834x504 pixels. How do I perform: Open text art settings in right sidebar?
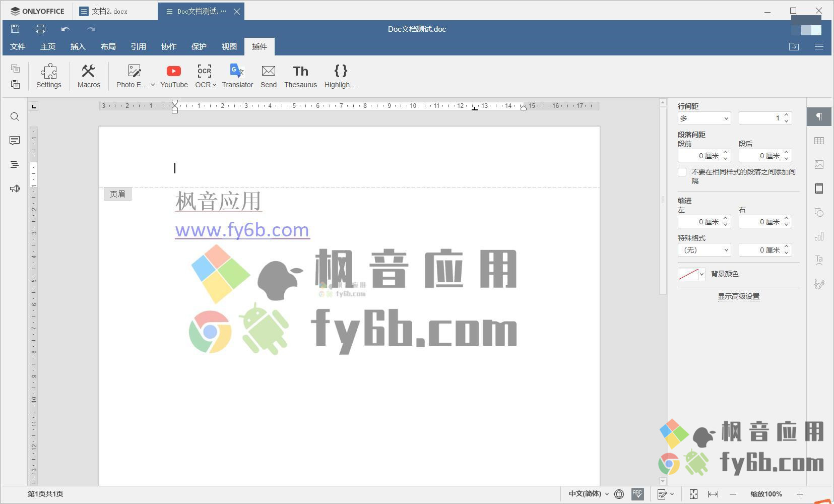[819, 260]
